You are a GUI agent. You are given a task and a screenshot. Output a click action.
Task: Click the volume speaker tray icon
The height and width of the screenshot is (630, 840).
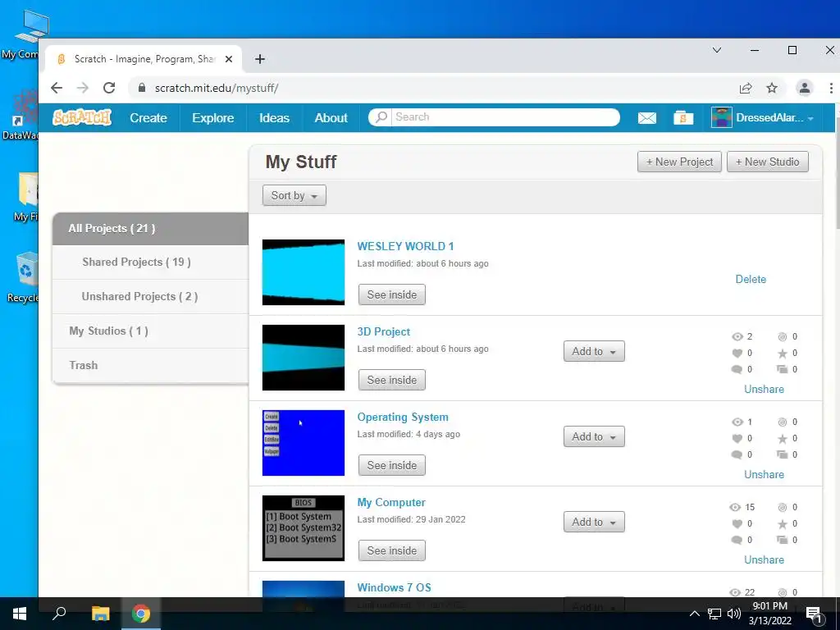(733, 614)
